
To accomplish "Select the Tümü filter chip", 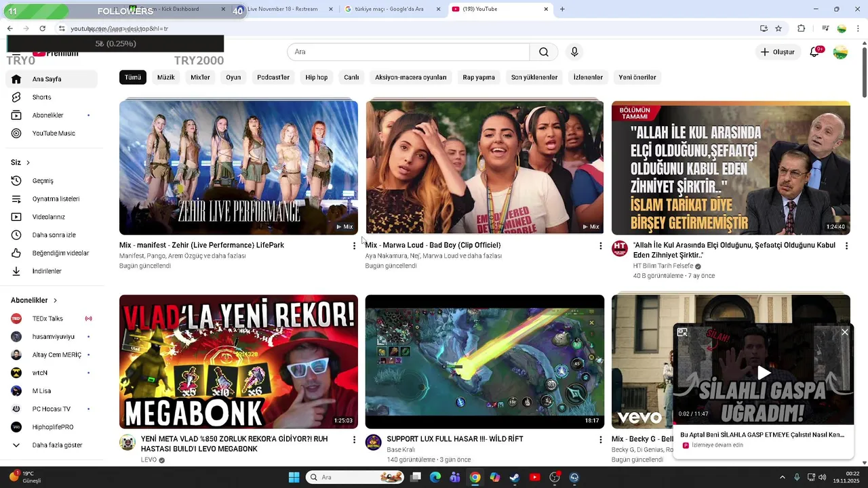I will (133, 77).
